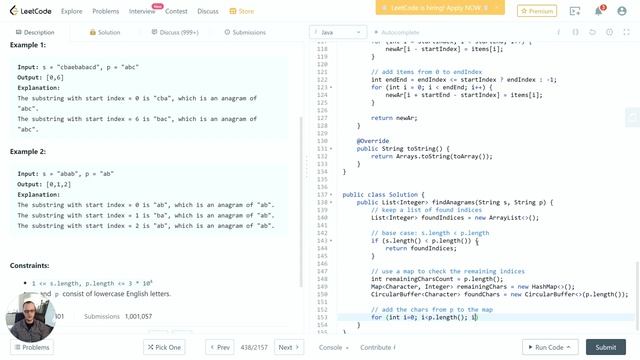Dismiss the hiring banner close icon

(x=496, y=8)
